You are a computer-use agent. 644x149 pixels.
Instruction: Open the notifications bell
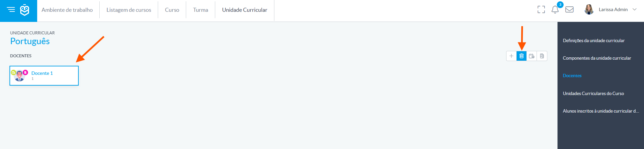tap(555, 10)
